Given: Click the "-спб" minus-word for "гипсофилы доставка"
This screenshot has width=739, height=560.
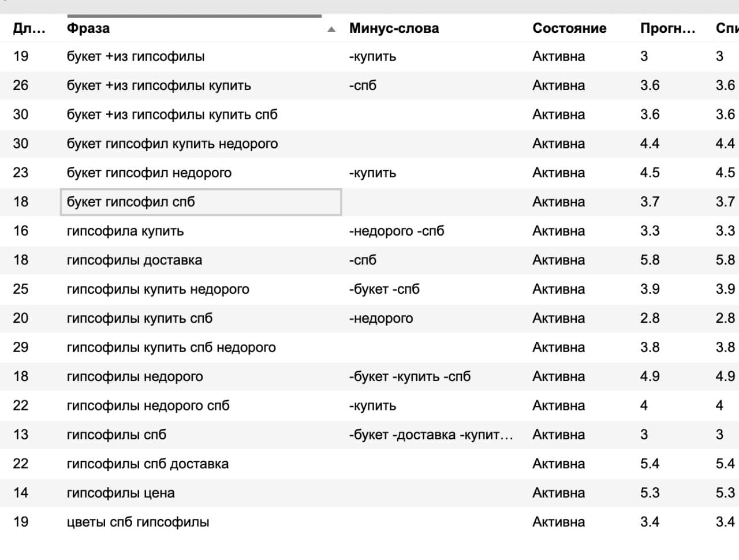Looking at the screenshot, I should [363, 260].
